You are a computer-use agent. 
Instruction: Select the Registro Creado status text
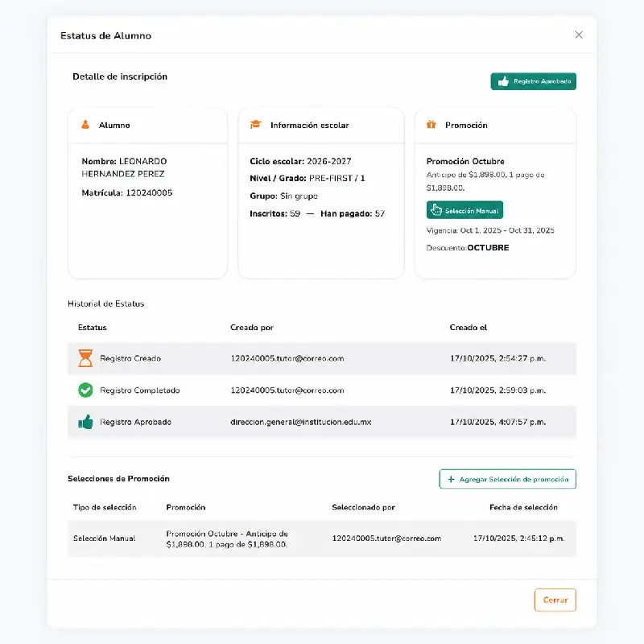pyautogui.click(x=130, y=358)
